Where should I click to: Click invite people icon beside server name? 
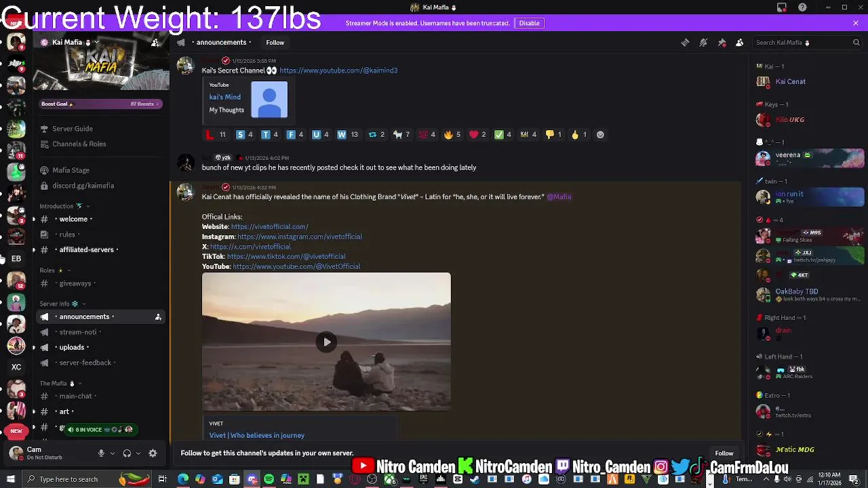[155, 42]
